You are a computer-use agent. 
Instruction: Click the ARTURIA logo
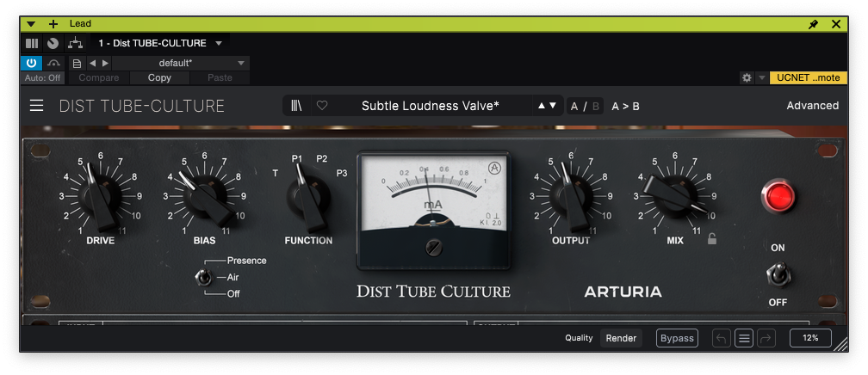click(x=623, y=292)
